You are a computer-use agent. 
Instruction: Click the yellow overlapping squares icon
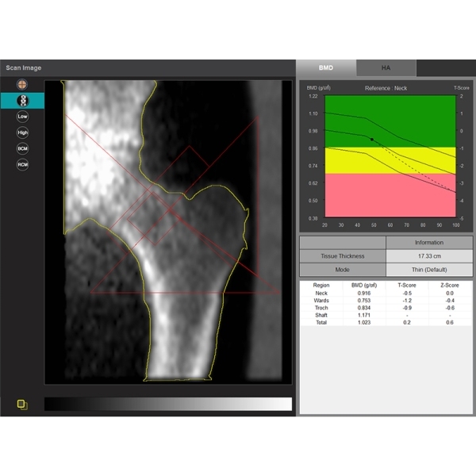pyautogui.click(x=22, y=405)
